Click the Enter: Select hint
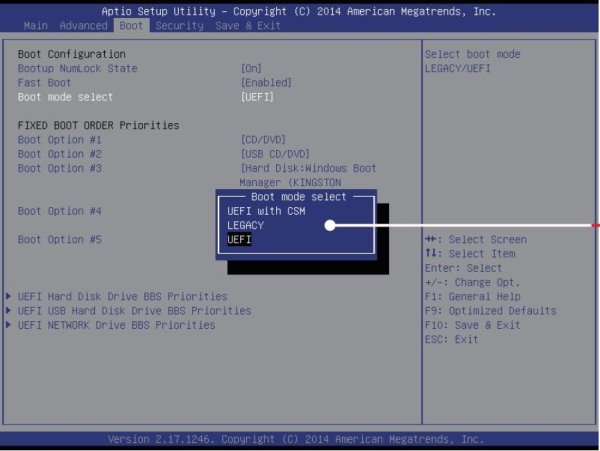 click(463, 268)
